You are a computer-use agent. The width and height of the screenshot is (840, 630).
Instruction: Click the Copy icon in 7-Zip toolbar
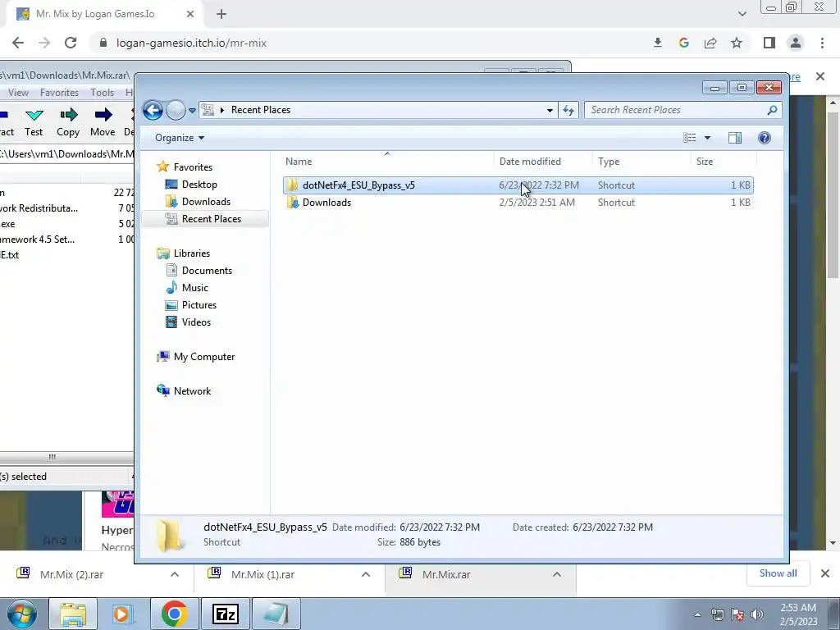tap(68, 123)
